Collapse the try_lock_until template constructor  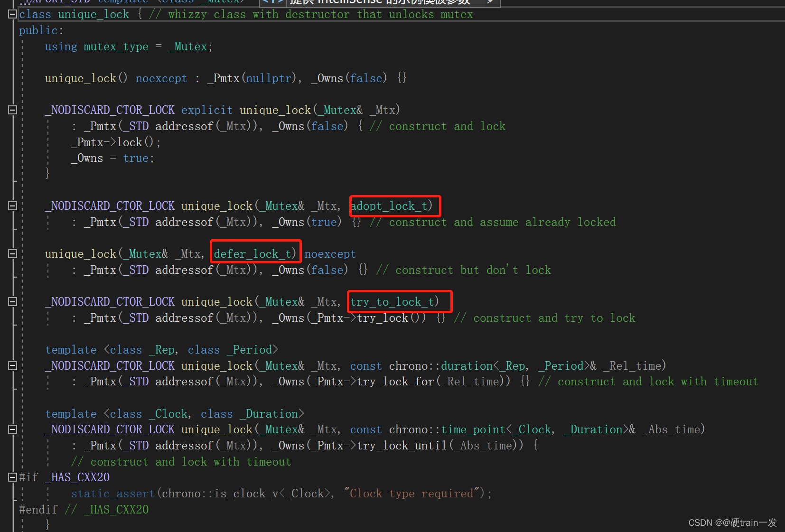(x=12, y=429)
